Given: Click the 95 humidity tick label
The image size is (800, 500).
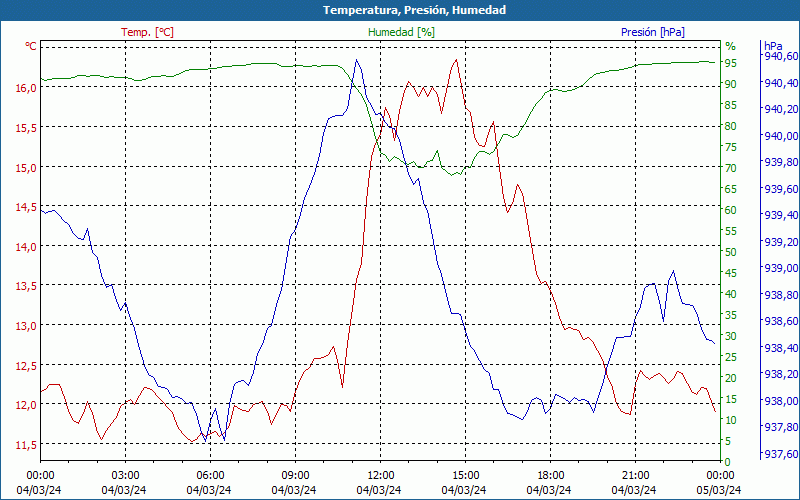Looking at the screenshot, I should (731, 63).
